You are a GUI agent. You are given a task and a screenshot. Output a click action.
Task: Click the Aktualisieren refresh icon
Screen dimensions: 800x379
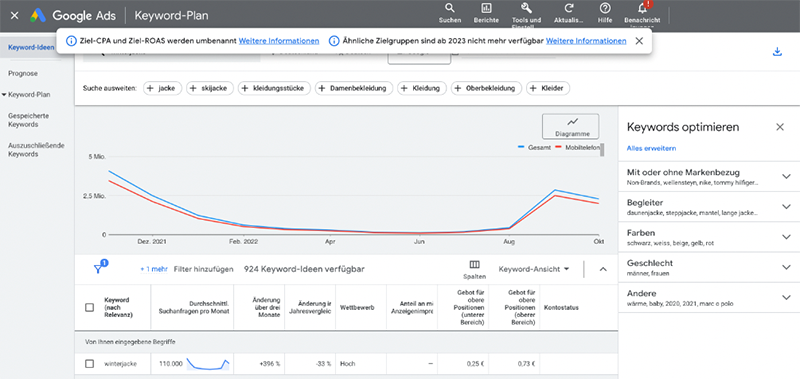[569, 8]
